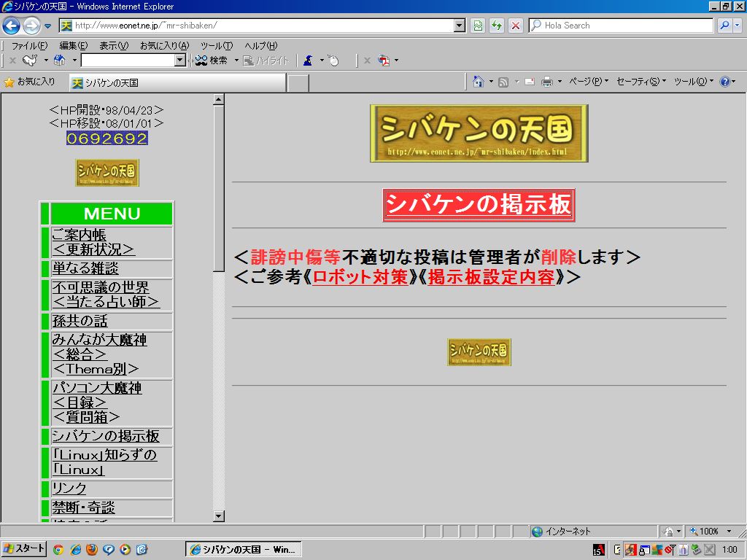Expand the print options dropdown arrow
This screenshot has height=560, width=747.
click(560, 82)
